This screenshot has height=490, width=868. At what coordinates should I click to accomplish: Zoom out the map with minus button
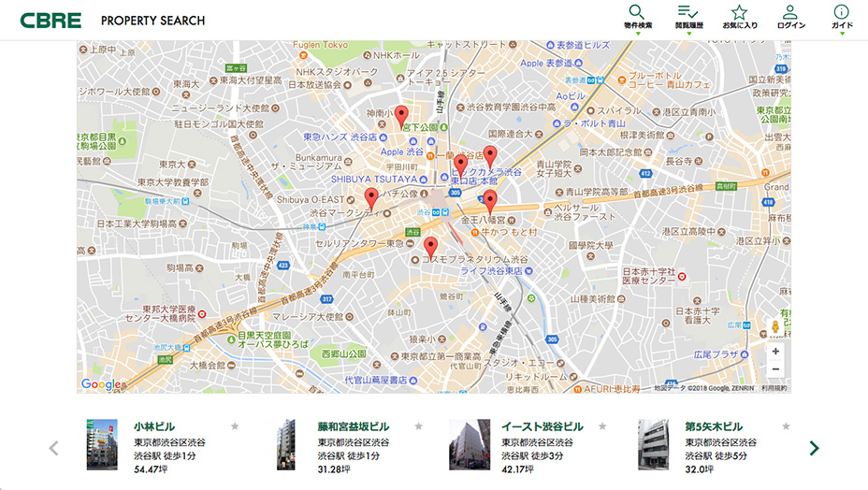(775, 369)
